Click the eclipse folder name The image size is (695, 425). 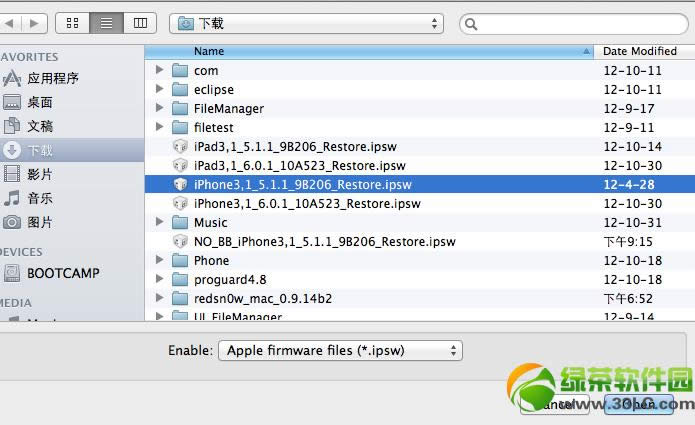point(214,90)
